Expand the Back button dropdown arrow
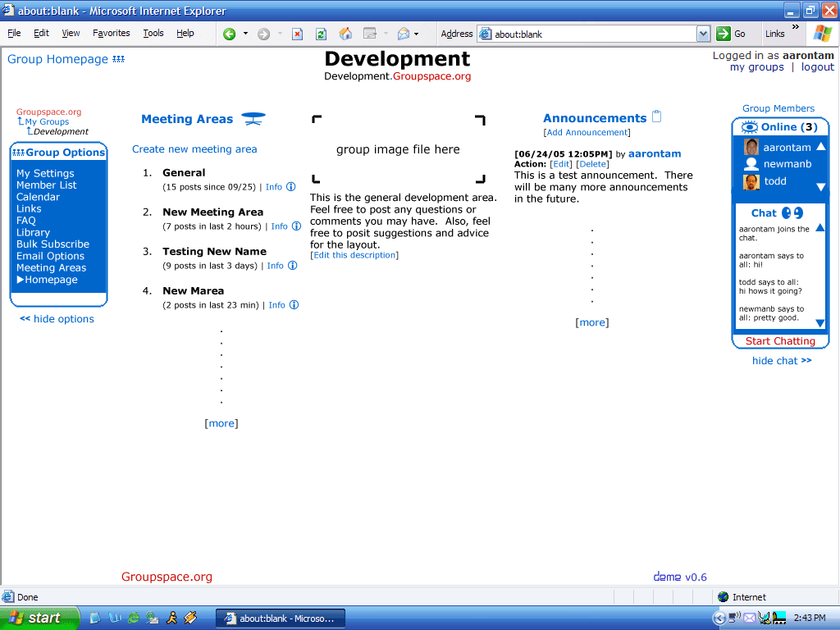The width and height of the screenshot is (840, 630). [x=245, y=34]
